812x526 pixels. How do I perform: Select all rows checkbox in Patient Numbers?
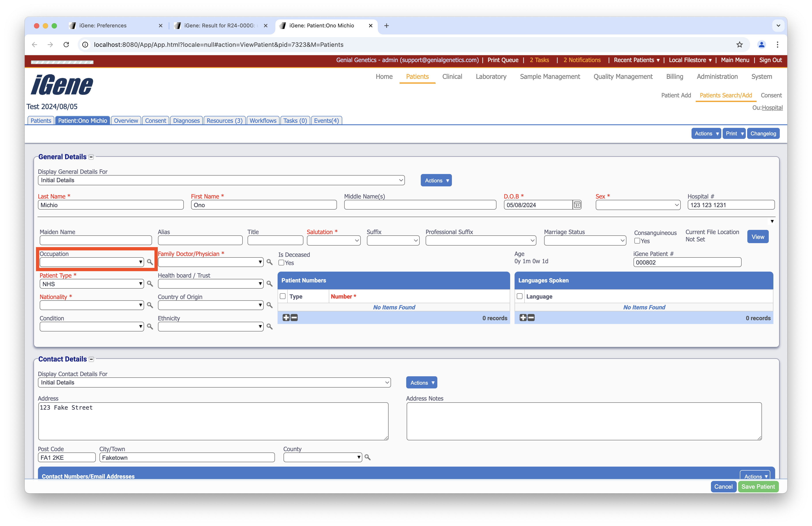point(282,296)
